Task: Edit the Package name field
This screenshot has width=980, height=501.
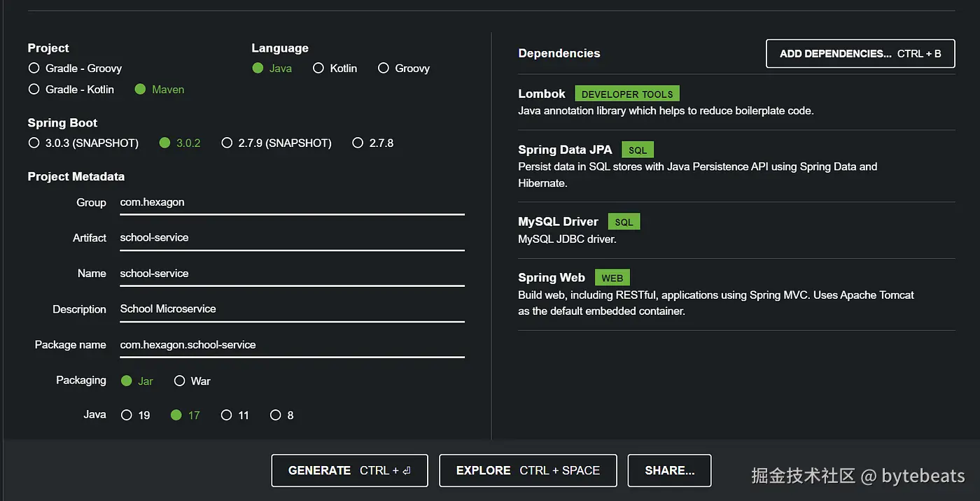Action: (291, 345)
